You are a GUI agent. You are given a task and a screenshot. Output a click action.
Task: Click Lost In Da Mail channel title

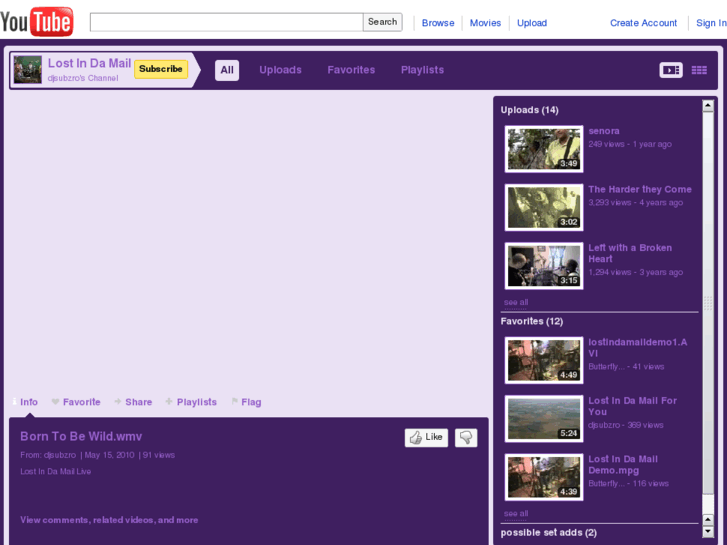pyautogui.click(x=89, y=64)
